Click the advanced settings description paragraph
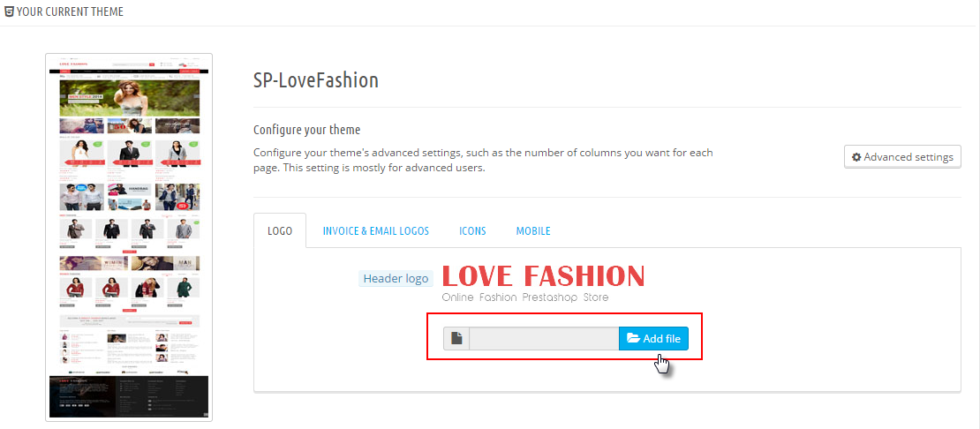This screenshot has width=980, height=429. pos(483,160)
